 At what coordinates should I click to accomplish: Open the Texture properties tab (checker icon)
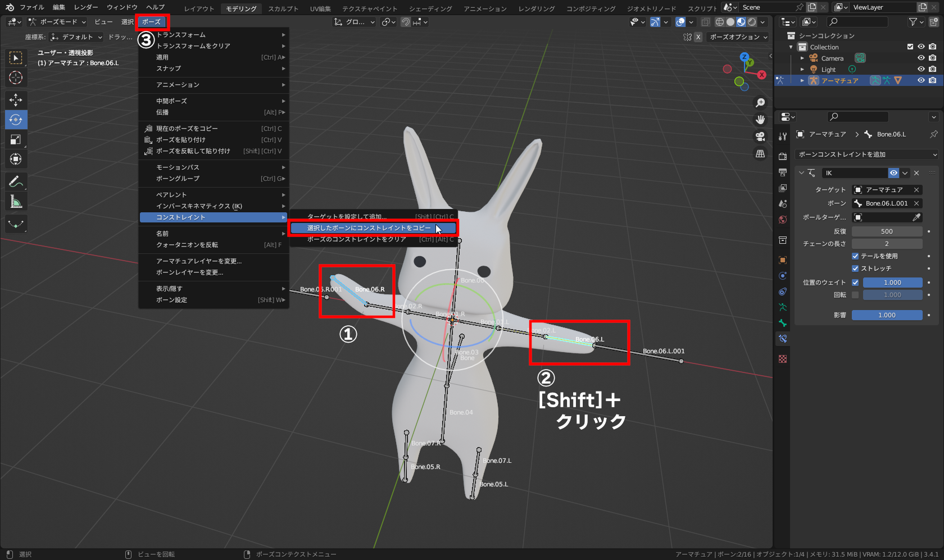tap(782, 358)
